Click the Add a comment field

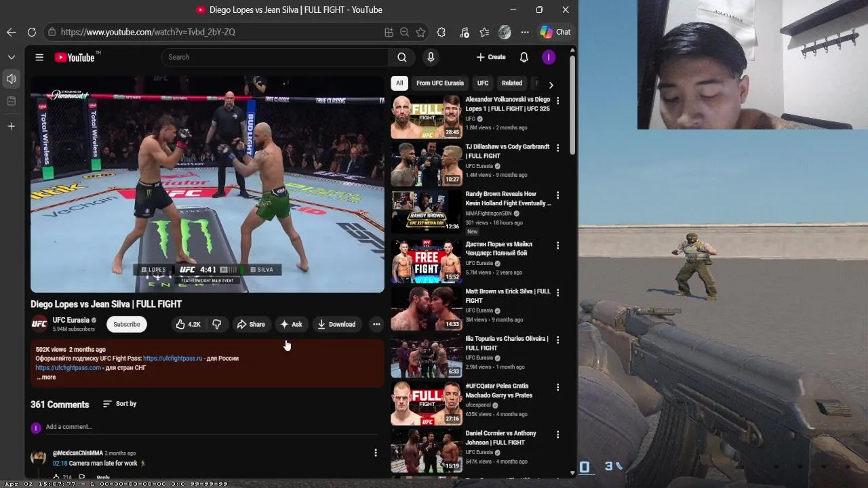[212, 427]
